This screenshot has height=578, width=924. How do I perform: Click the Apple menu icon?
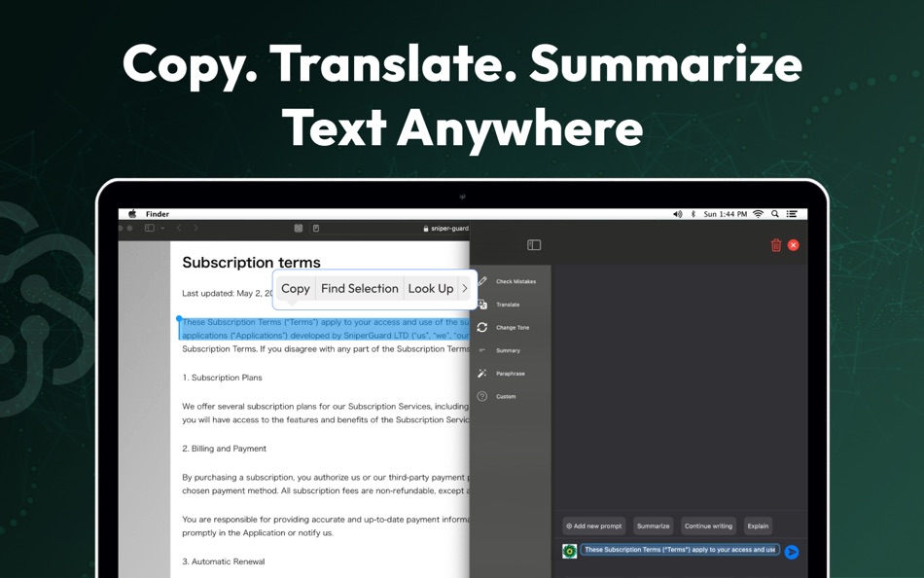[x=132, y=214]
